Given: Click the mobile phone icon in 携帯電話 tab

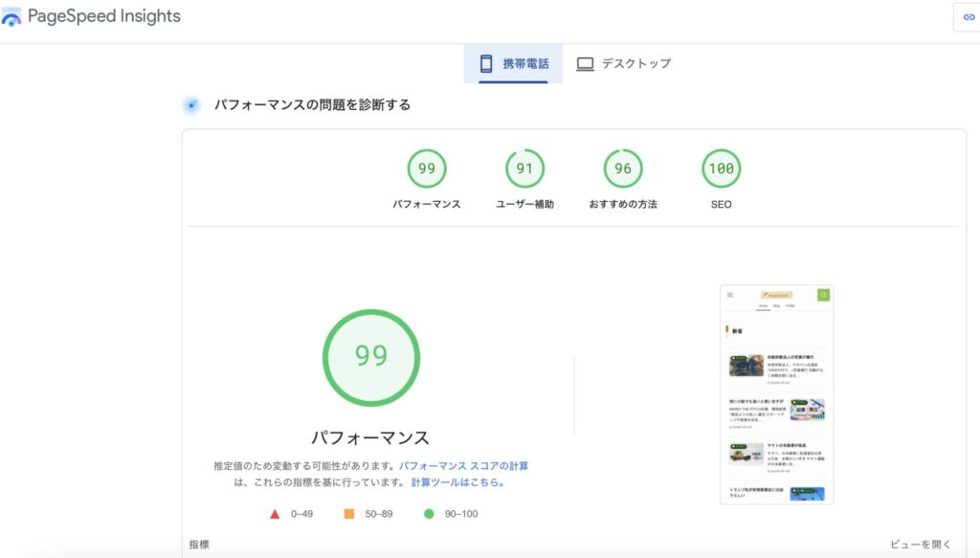Looking at the screenshot, I should (x=486, y=64).
